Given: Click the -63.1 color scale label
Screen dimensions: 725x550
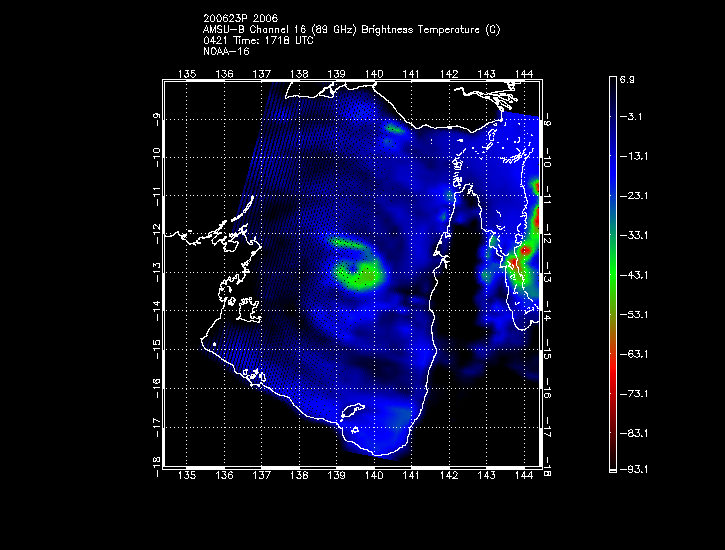Looking at the screenshot, I should (636, 353).
